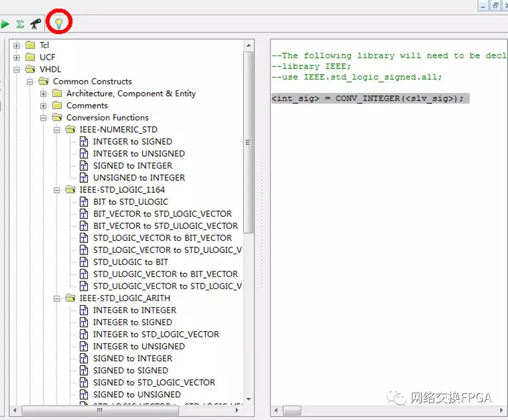The width and height of the screenshot is (508, 420).
Task: Click the CONV_INTEGER code line
Action: tap(371, 98)
